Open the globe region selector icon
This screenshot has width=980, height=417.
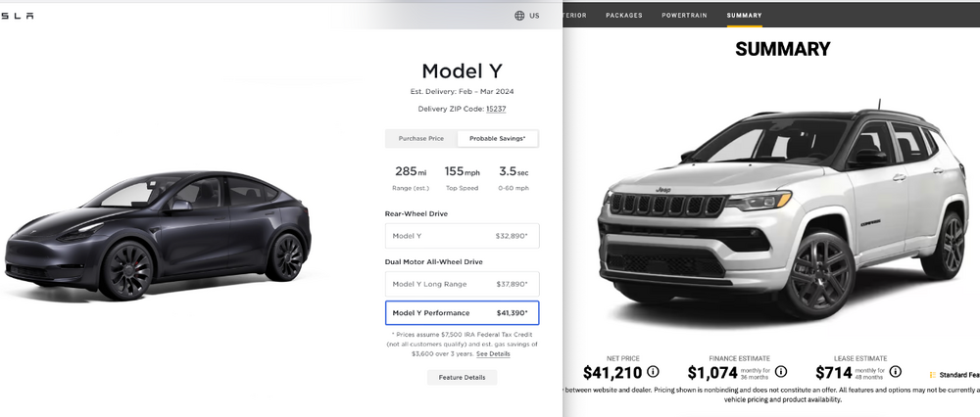coord(519,16)
